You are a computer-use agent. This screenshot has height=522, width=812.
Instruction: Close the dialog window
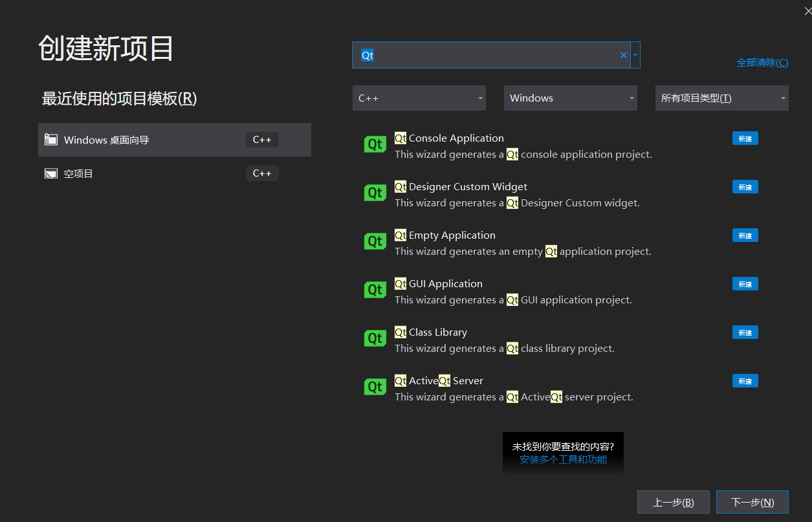(x=807, y=10)
